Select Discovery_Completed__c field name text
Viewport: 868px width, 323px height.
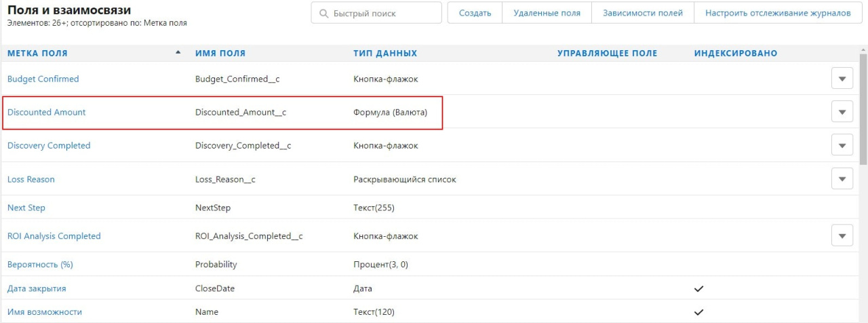243,145
